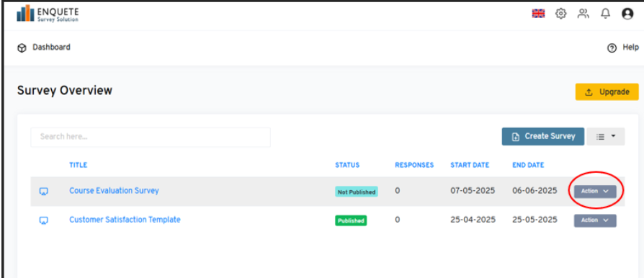Expand Action dropdown for Course Evaluation Survey
Viewport: 644px width, 278px height.
click(x=595, y=192)
